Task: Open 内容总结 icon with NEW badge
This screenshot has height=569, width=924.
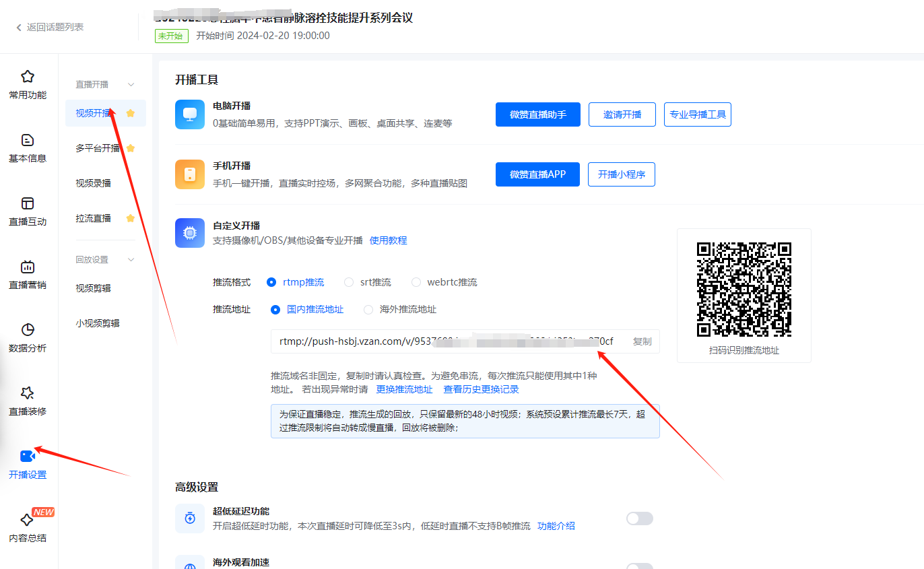Action: click(x=28, y=519)
